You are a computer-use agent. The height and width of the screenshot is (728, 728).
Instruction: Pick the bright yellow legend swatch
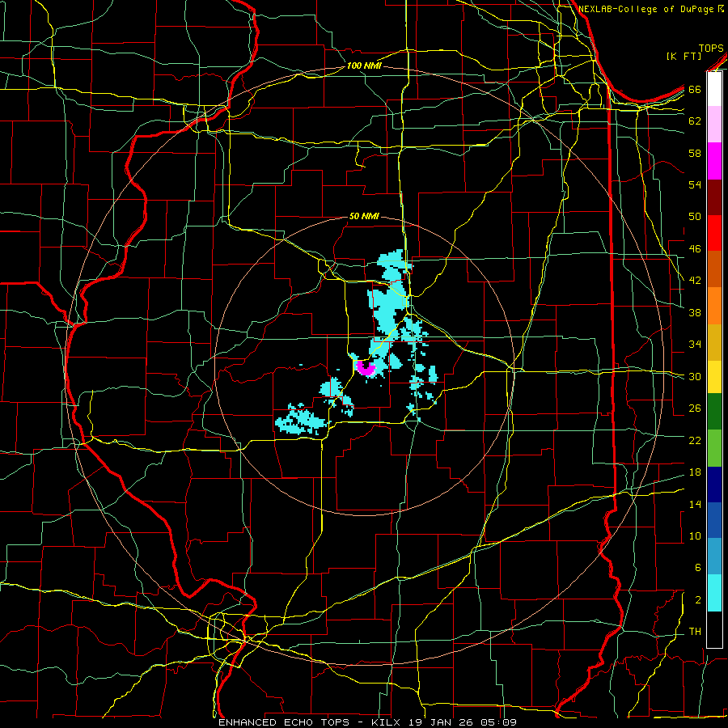coord(714,376)
